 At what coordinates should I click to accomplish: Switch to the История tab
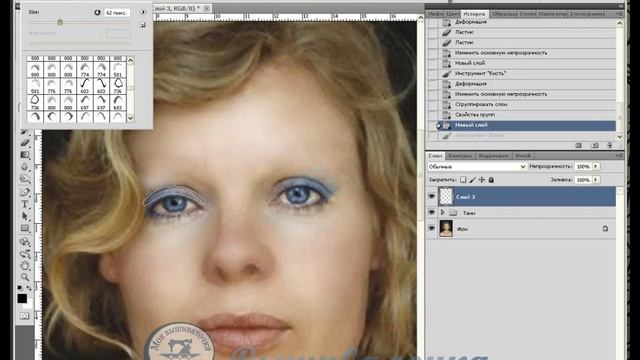point(474,14)
